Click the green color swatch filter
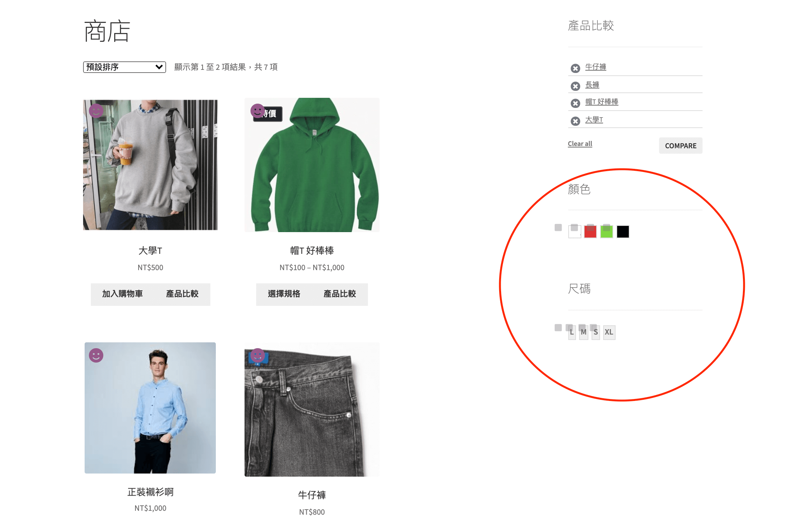 tap(606, 231)
